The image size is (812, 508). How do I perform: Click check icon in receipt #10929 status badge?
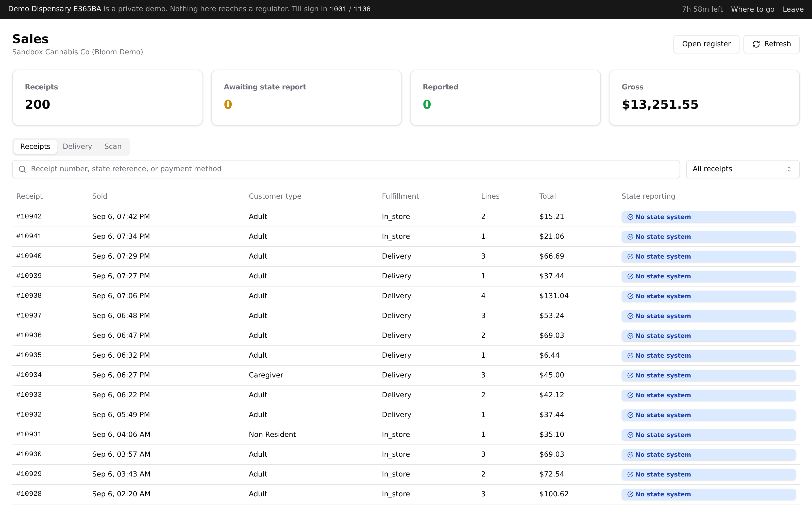(x=630, y=475)
